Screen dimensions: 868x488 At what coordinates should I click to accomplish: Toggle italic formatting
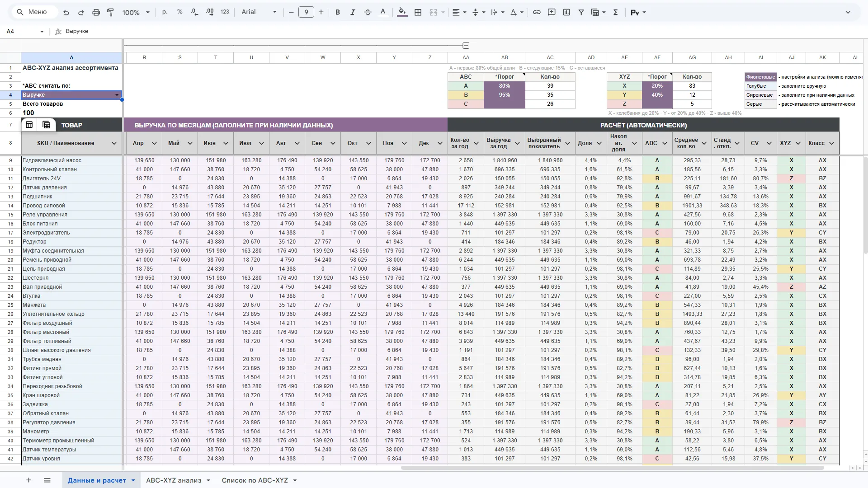tap(353, 12)
